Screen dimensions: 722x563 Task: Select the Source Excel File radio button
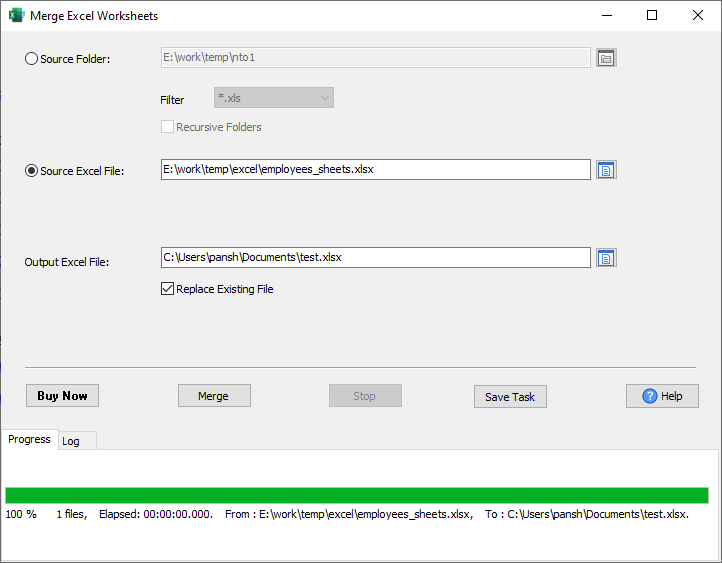tap(31, 171)
